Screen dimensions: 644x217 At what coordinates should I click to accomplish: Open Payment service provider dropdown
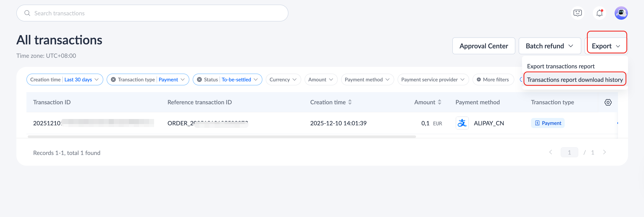433,80
